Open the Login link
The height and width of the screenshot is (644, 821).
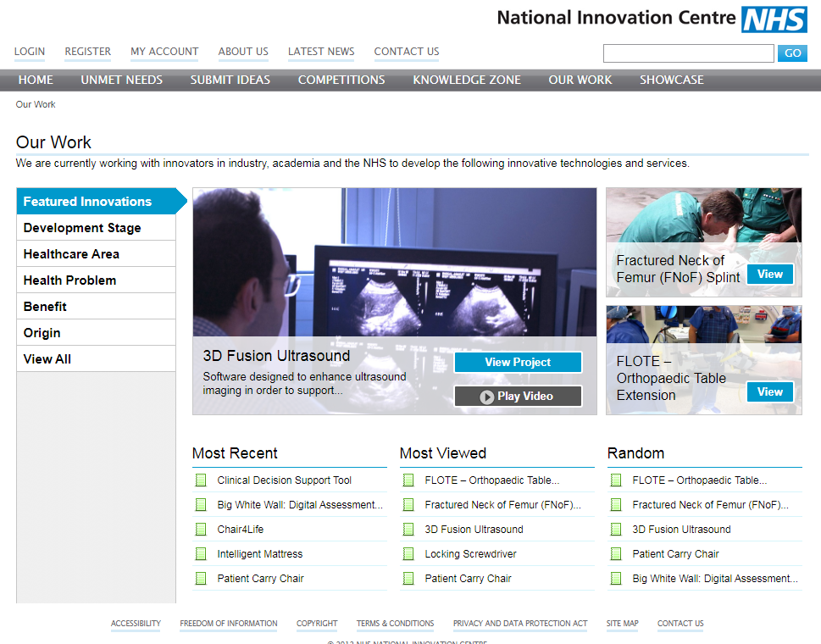(30, 52)
